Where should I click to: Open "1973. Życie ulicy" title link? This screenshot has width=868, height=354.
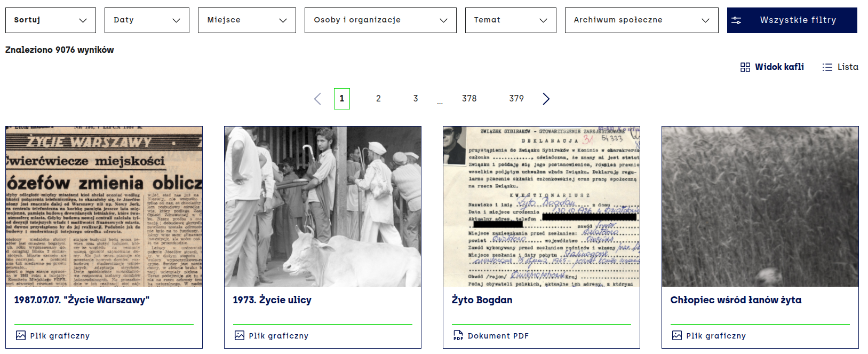click(272, 300)
